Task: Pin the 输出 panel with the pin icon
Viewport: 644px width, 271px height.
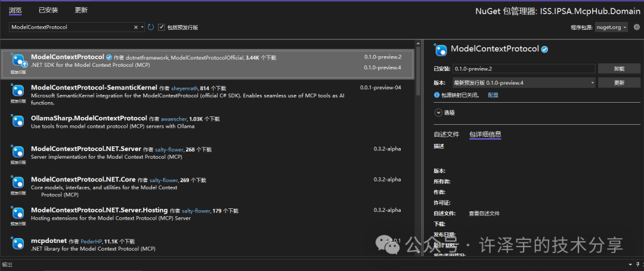Action: click(x=637, y=264)
